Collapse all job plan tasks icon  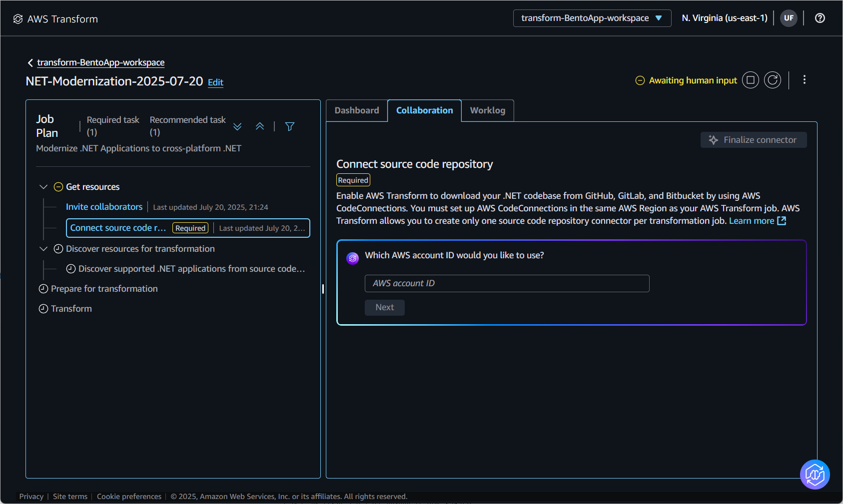[260, 126]
